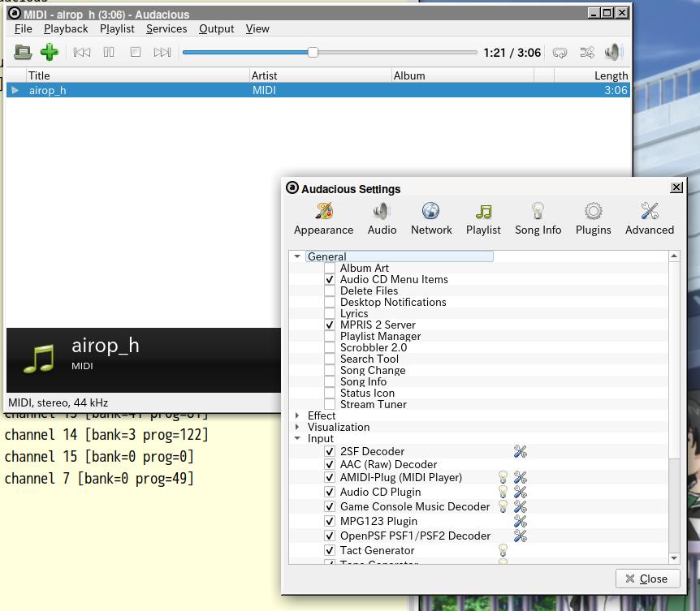Viewport: 700px width, 611px height.
Task: Open the Playlist settings category
Action: 483,218
